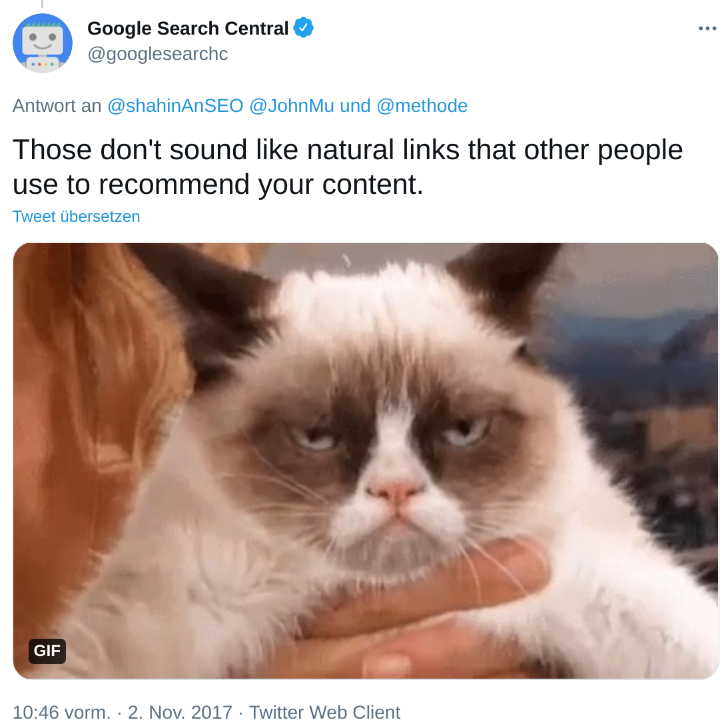The height and width of the screenshot is (728, 726).
Task: Click the Google Search Central robot avatar
Action: click(43, 43)
